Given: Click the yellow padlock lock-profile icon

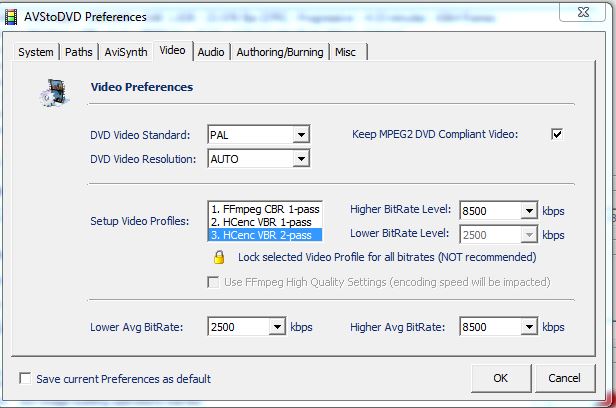Looking at the screenshot, I should click(219, 257).
